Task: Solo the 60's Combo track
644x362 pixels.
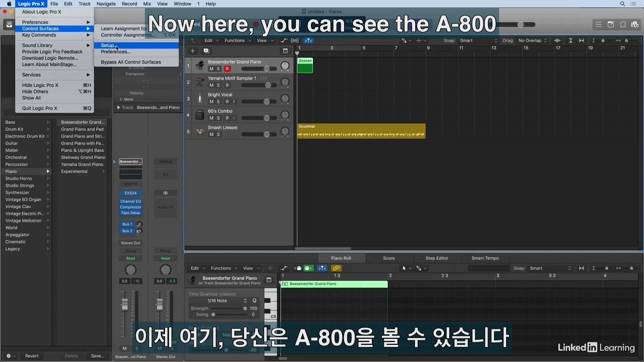Action: point(218,118)
